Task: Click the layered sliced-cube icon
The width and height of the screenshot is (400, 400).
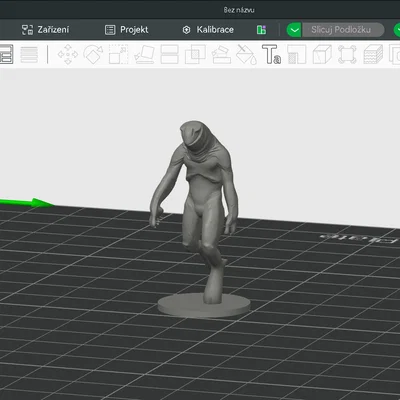Action: click(373, 54)
